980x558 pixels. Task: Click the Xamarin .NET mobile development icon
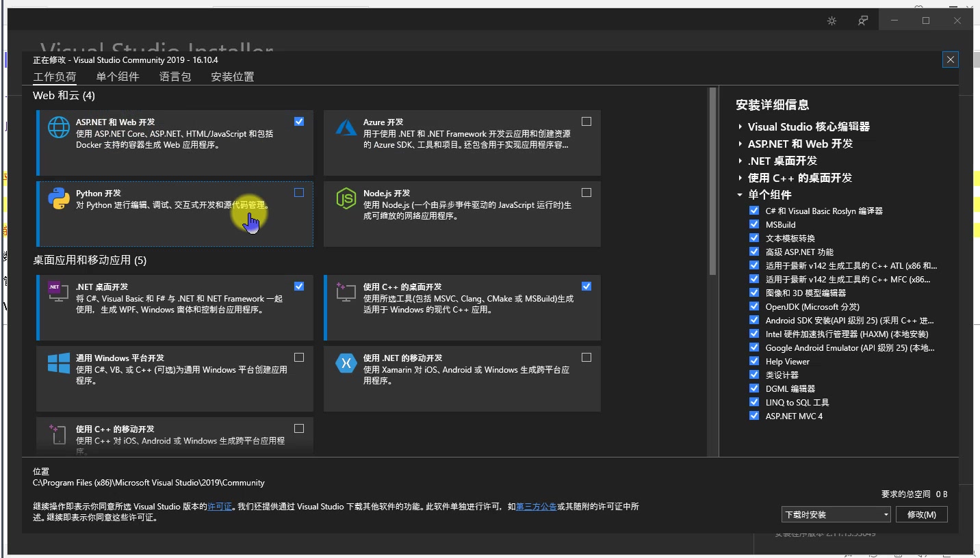coord(346,363)
